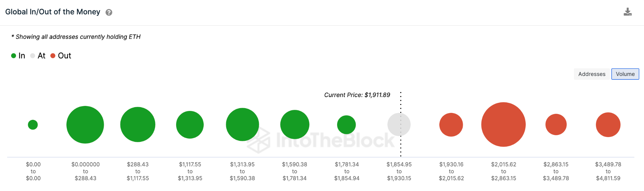Click the green bubble above $1,781.34 range
This screenshot has width=644, height=191.
[x=346, y=124]
